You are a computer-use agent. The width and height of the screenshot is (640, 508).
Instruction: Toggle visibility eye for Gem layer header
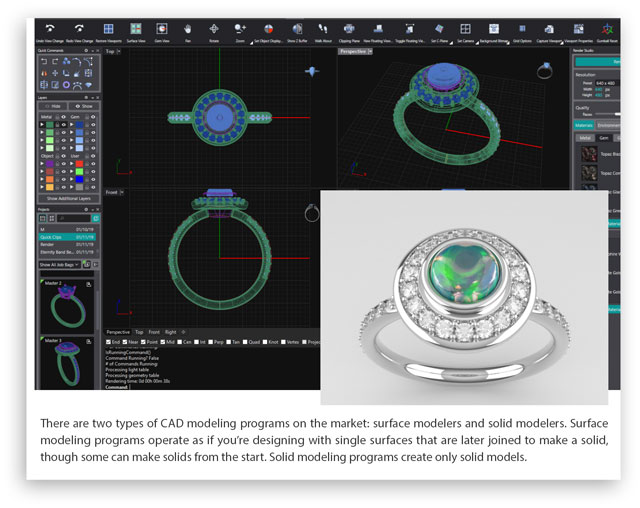(93, 117)
